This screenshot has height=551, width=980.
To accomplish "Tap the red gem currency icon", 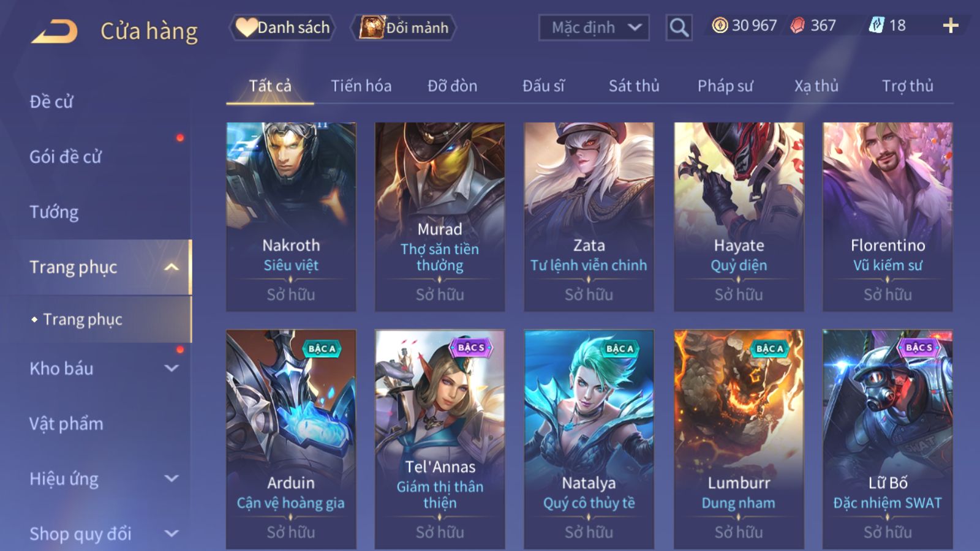I will click(797, 25).
